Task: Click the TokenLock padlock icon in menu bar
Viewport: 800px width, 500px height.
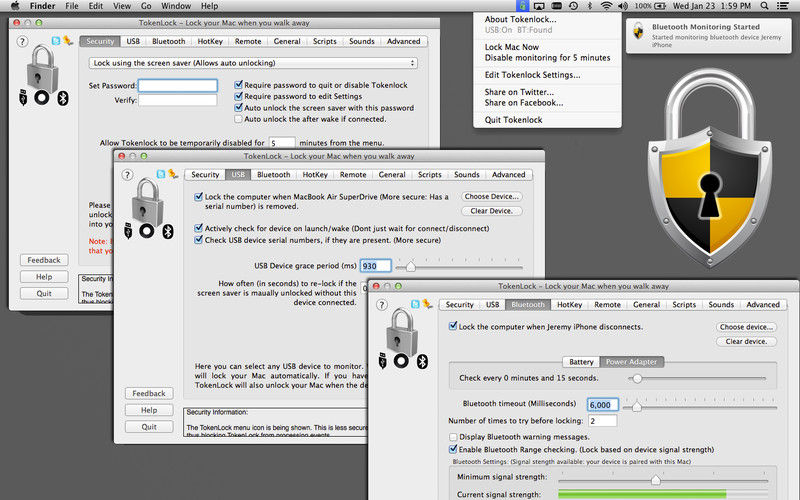Action: point(522,6)
